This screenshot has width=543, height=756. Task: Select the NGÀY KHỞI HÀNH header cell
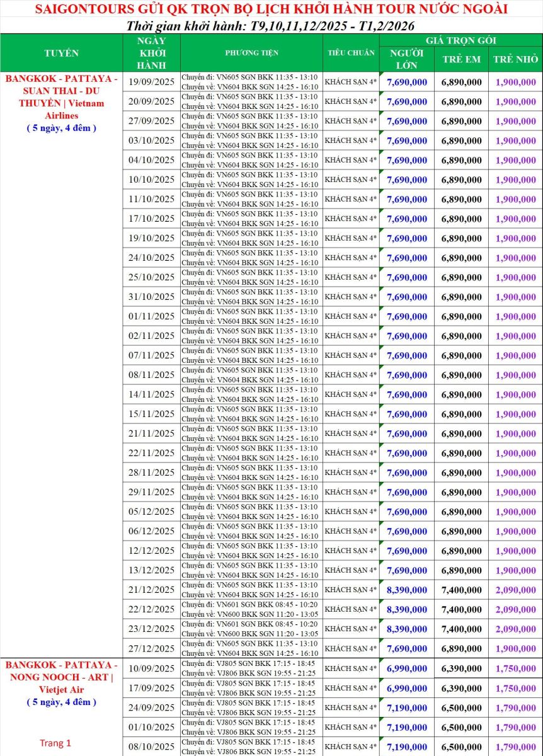tap(151, 53)
